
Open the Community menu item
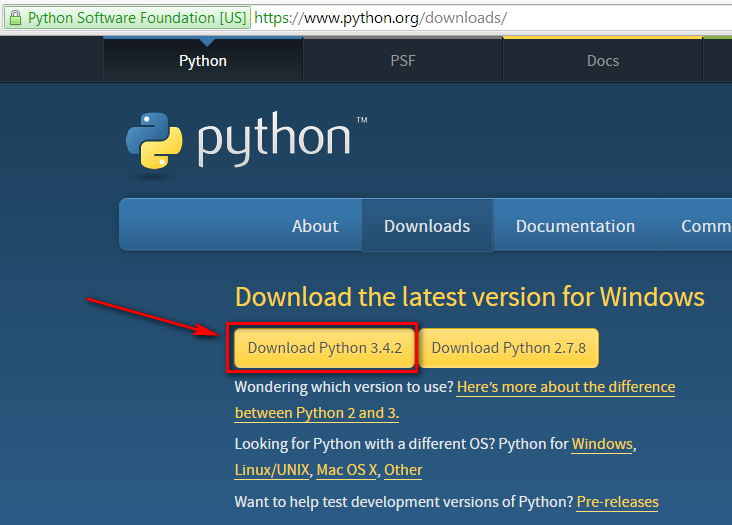[x=696, y=226]
